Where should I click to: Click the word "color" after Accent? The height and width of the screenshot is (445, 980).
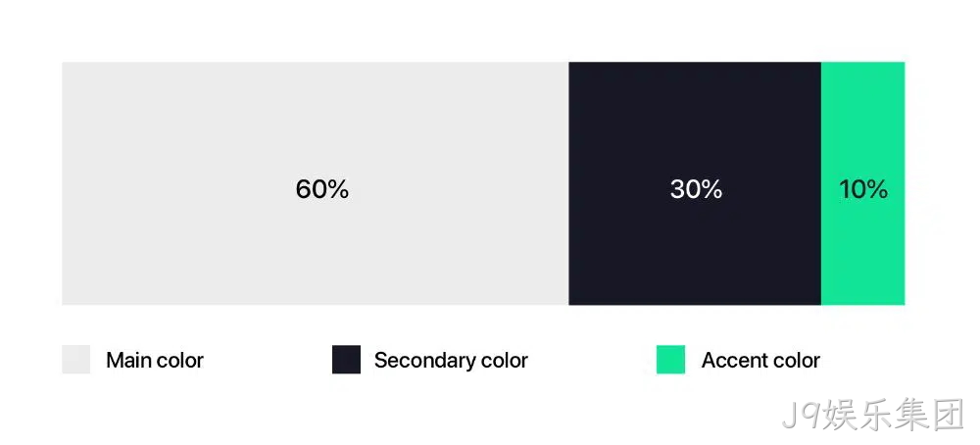point(795,361)
